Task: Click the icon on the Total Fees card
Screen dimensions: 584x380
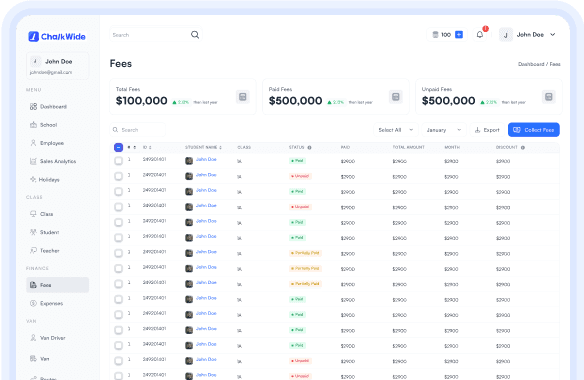Action: (x=243, y=97)
